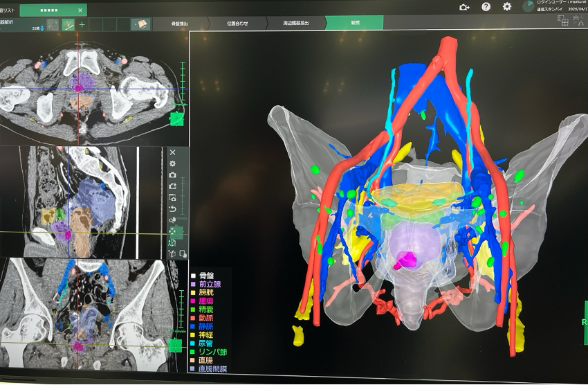
Task: Click the green plus add icon
Action: (x=82, y=25)
